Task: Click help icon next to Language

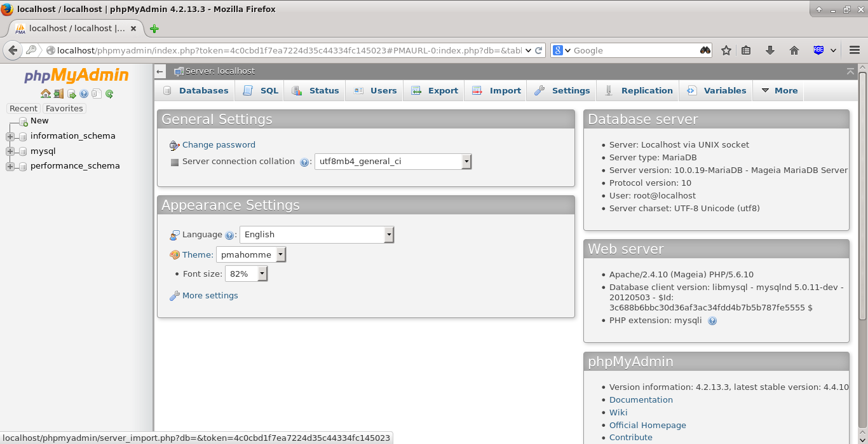Action: [x=229, y=235]
